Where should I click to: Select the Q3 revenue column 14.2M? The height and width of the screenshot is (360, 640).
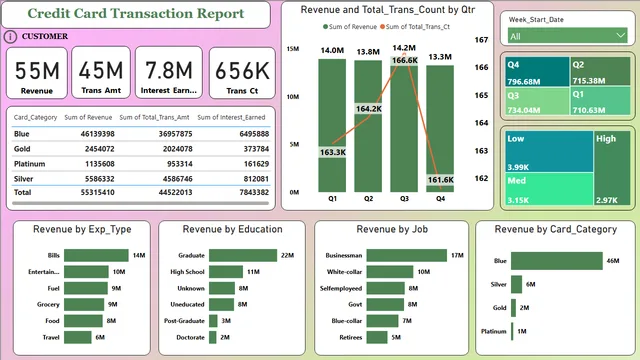[x=404, y=124]
